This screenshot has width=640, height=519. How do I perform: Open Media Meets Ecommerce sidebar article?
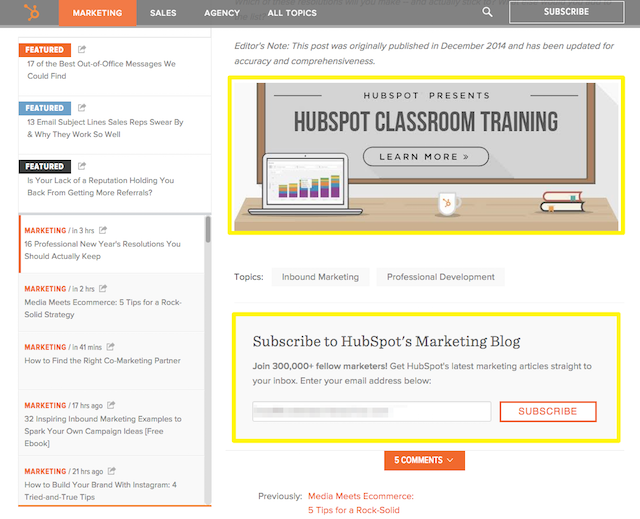coord(103,308)
